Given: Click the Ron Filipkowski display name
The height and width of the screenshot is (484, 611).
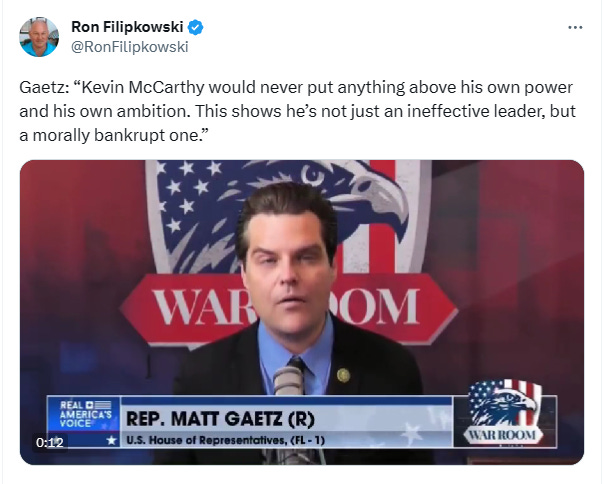Looking at the screenshot, I should [x=127, y=27].
